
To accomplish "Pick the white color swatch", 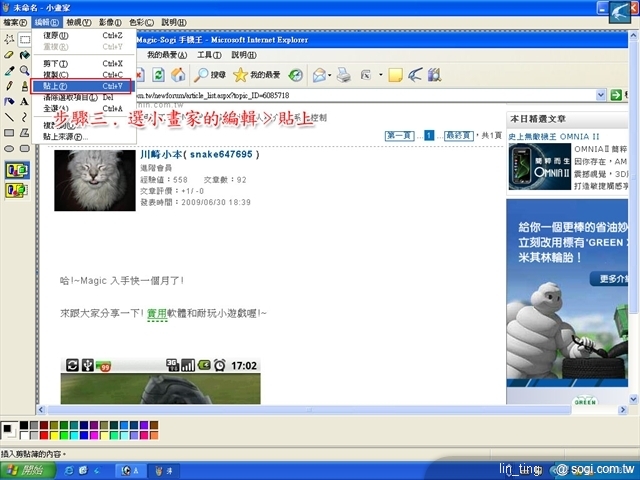I will (24, 436).
